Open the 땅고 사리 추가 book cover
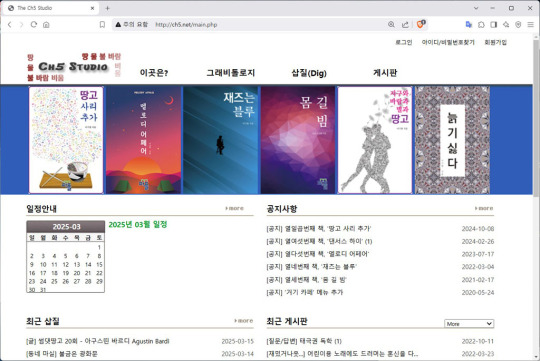540x361 pixels. coord(66,140)
